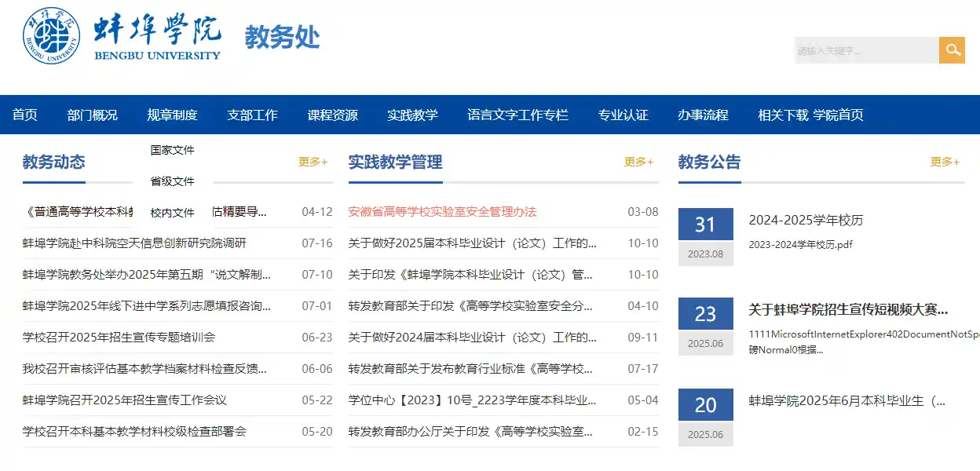The height and width of the screenshot is (471, 980).
Task: Click the 20 date badge for 2025.06
Action: [x=705, y=405]
